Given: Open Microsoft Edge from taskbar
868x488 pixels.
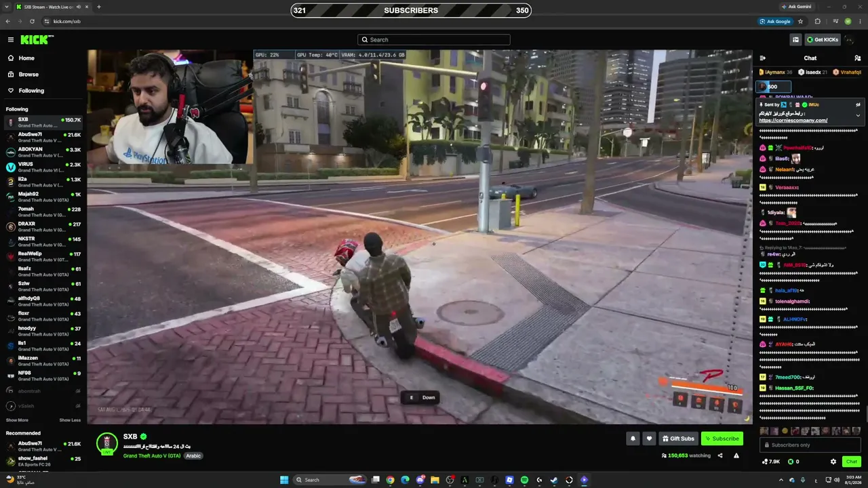Looking at the screenshot, I should tap(405, 480).
